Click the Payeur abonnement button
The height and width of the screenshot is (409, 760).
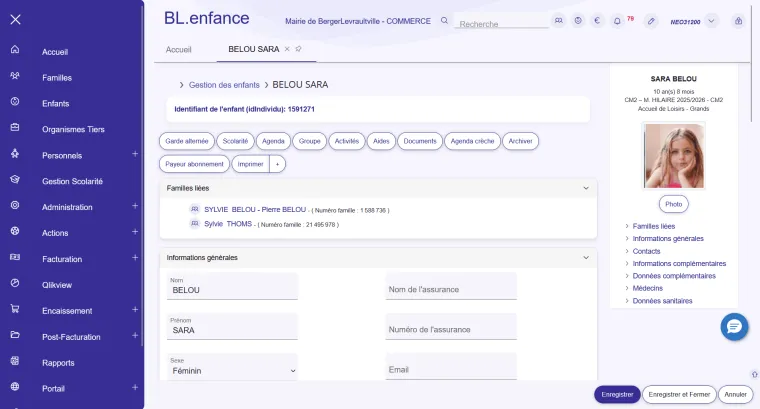(194, 164)
